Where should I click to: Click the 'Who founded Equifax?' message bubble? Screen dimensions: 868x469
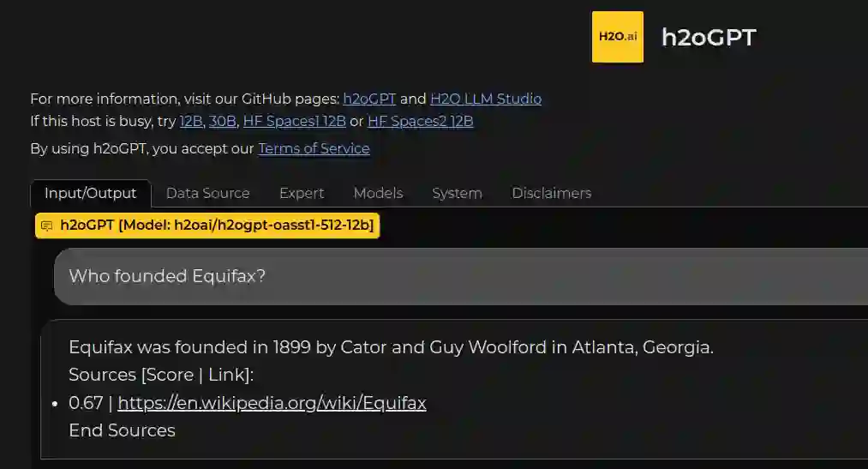[167, 276]
